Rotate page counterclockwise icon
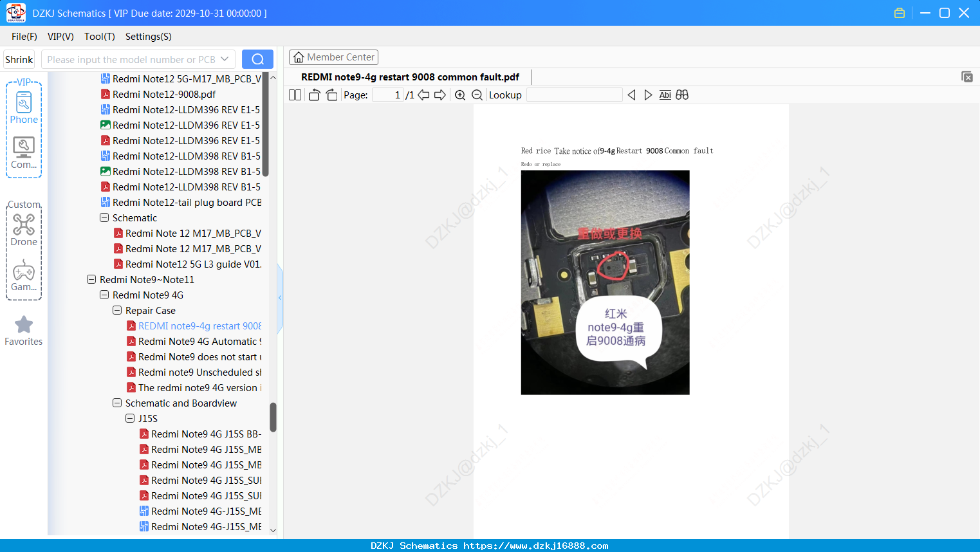 pyautogui.click(x=315, y=95)
